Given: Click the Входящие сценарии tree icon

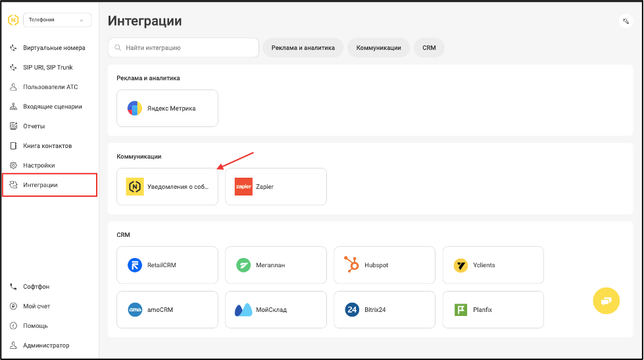Looking at the screenshot, I should [x=13, y=107].
